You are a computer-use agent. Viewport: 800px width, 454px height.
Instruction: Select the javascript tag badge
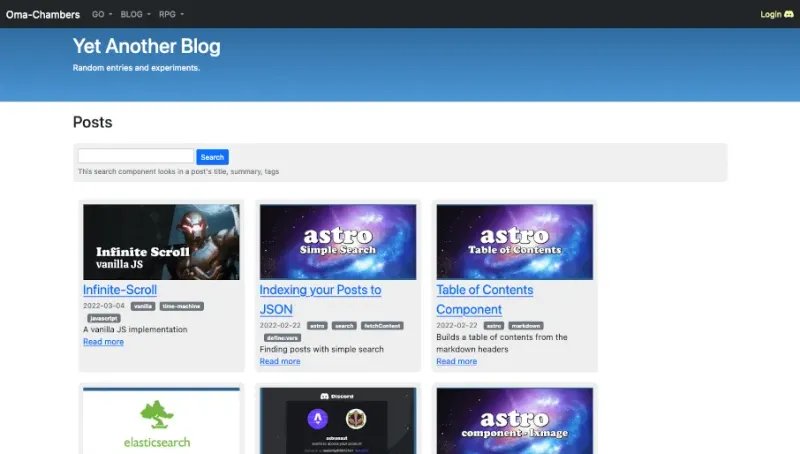coord(102,317)
